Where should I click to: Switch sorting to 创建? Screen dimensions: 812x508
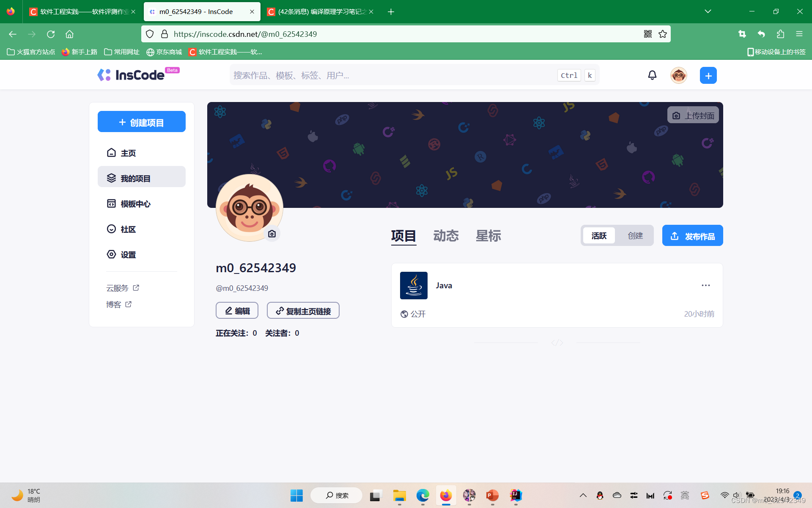[x=635, y=236]
